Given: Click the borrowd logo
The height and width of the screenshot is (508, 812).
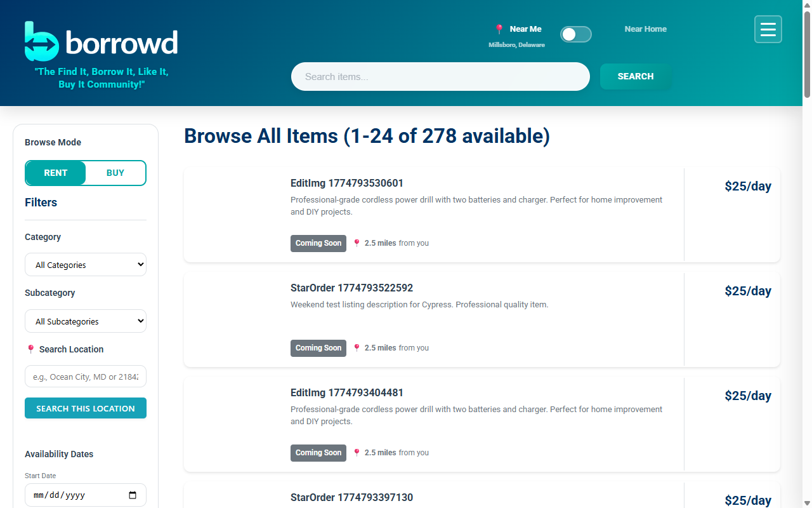Looking at the screenshot, I should tap(101, 41).
